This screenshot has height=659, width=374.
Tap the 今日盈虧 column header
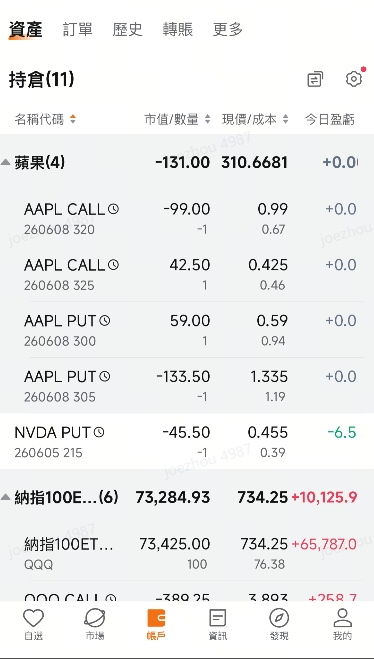(330, 119)
